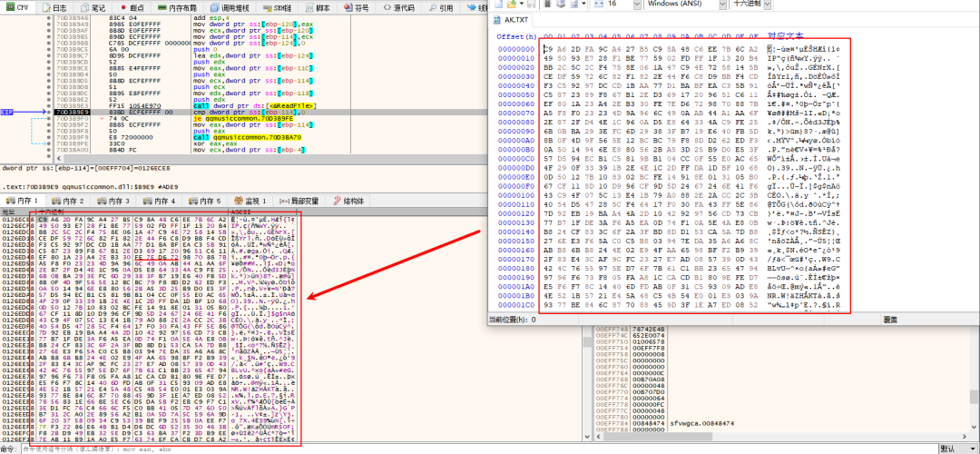The image size is (980, 454).
Task: Select the 内存 4 dump tab
Action: [x=161, y=201]
